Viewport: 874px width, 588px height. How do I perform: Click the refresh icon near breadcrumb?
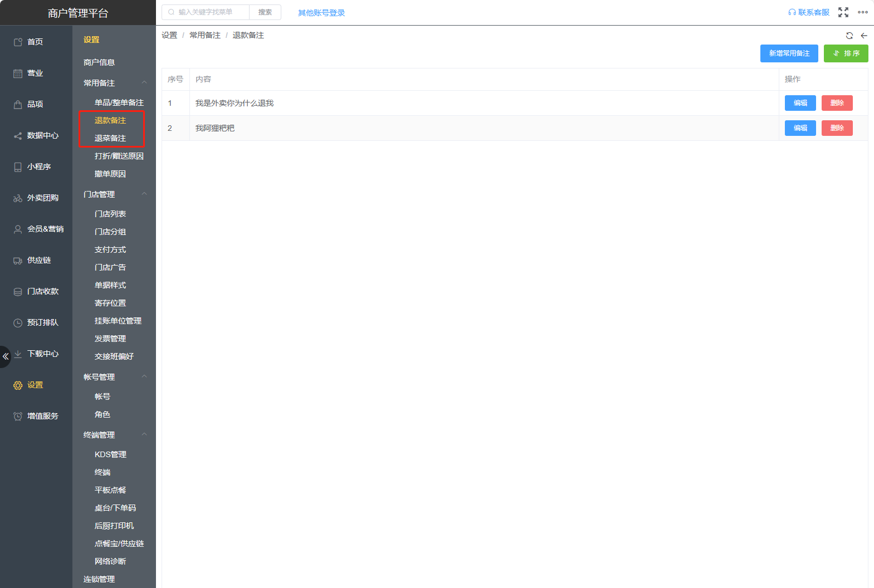click(x=849, y=36)
